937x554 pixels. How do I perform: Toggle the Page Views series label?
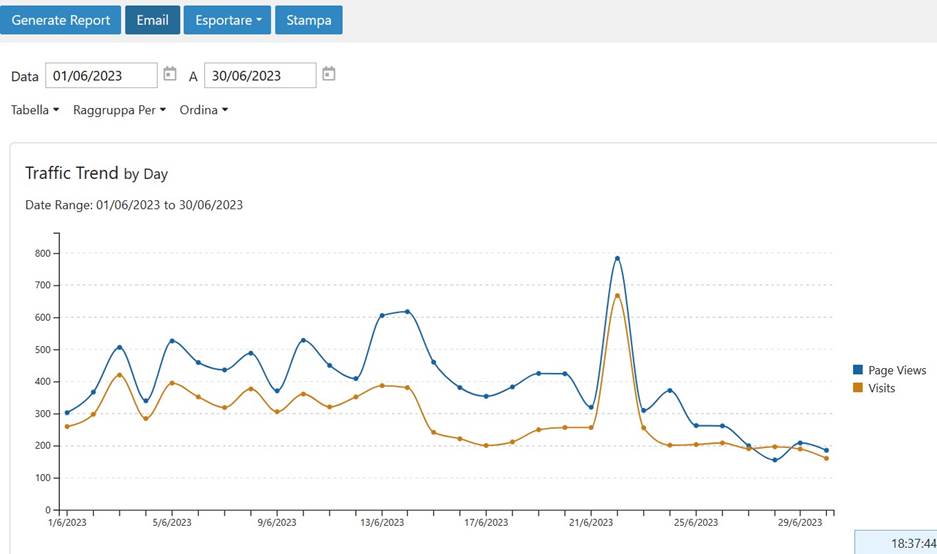click(x=897, y=370)
